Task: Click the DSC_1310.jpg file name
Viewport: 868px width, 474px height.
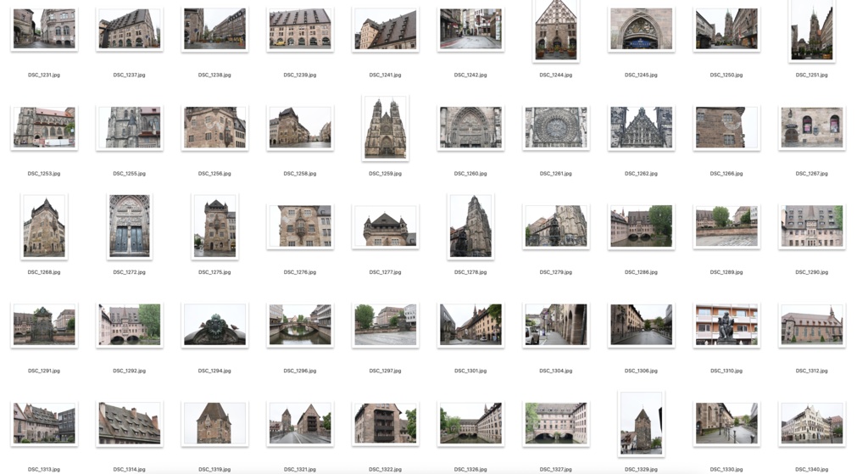Action: point(726,371)
